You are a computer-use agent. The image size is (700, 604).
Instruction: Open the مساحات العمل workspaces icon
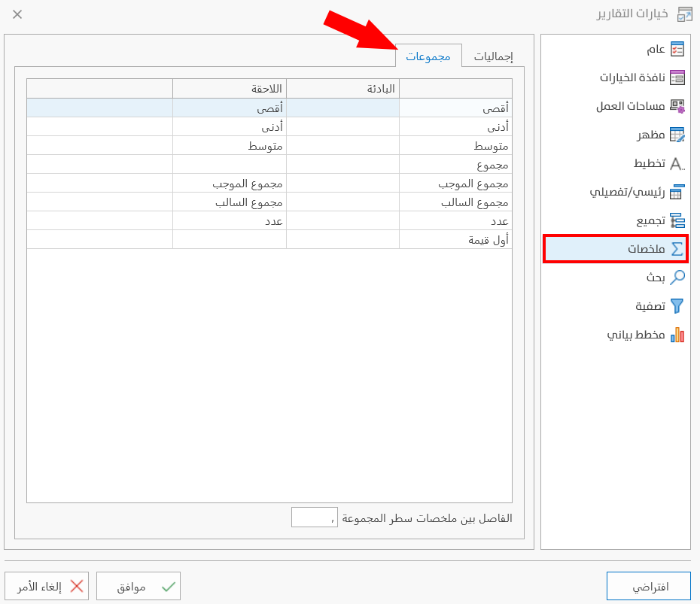click(x=677, y=106)
